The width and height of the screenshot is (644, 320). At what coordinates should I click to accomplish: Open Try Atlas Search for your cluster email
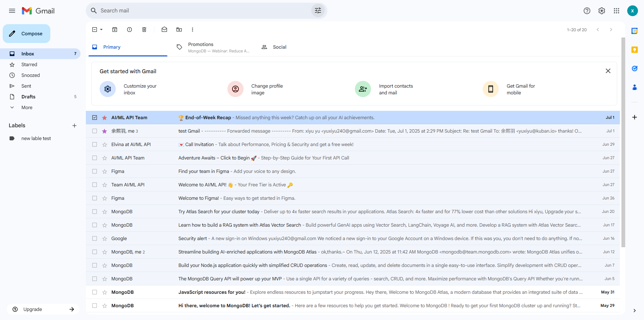tap(353, 212)
